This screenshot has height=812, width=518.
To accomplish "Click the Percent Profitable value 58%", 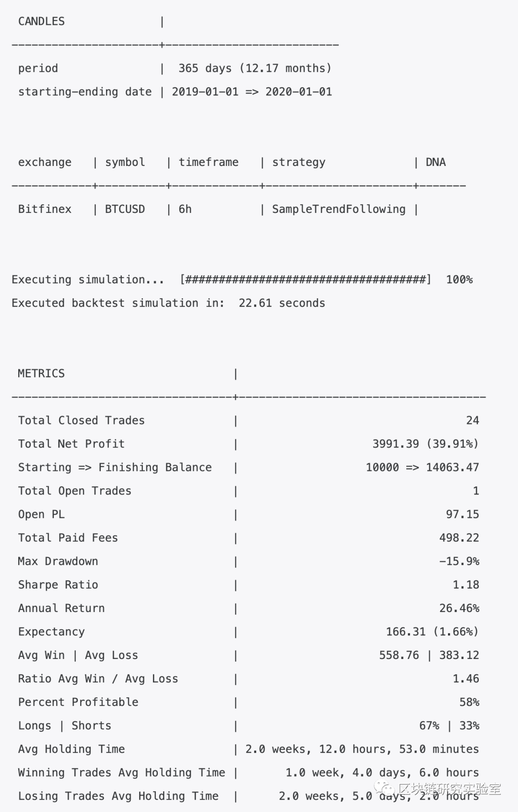I will [x=469, y=702].
